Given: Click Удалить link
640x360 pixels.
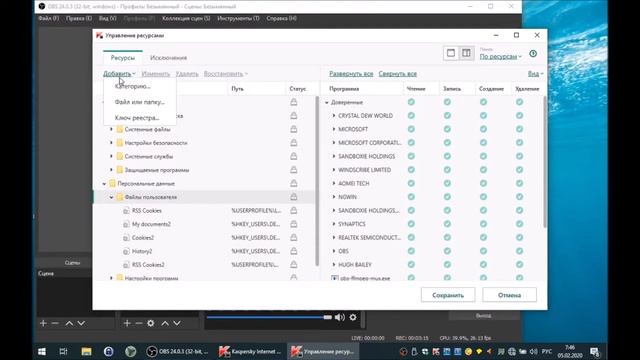Looking at the screenshot, I should [187, 74].
